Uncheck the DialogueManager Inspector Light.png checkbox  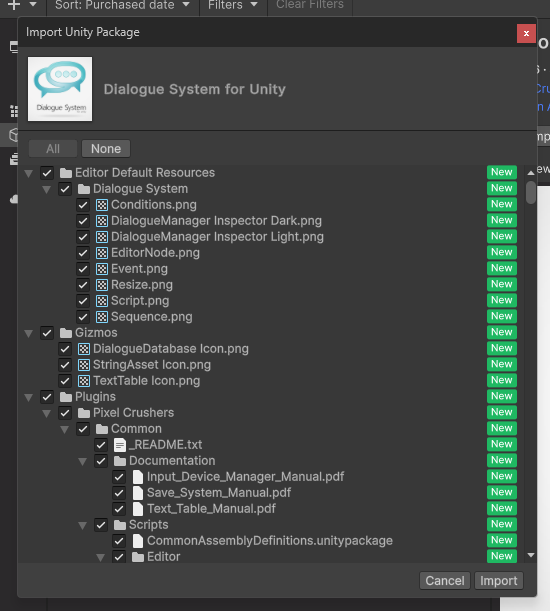tap(83, 237)
